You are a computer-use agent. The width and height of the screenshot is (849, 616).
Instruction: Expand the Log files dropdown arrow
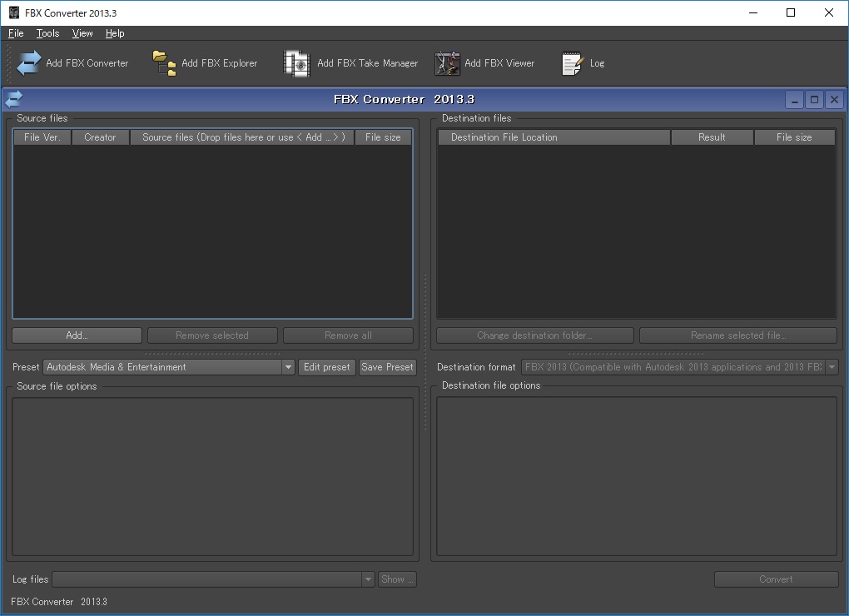[x=368, y=579]
